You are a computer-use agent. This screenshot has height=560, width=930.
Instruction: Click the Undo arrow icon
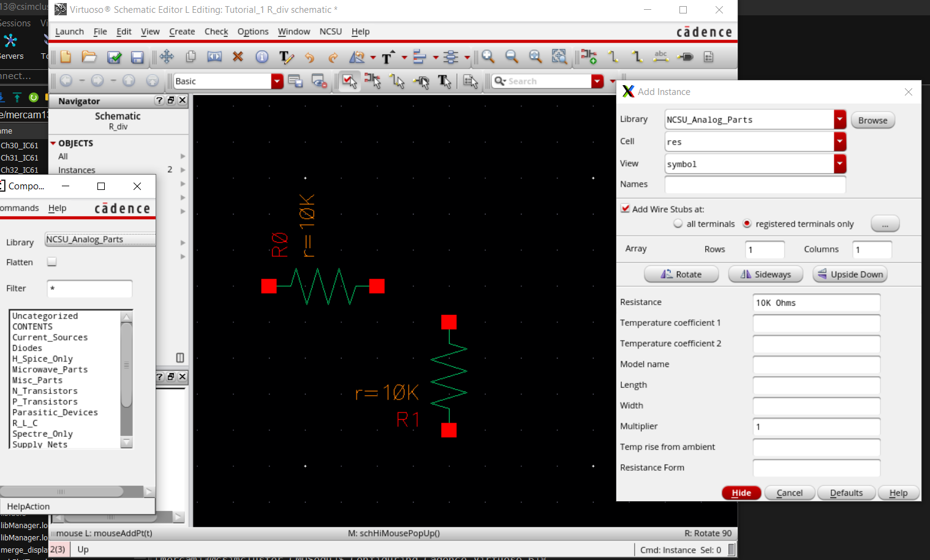[309, 57]
